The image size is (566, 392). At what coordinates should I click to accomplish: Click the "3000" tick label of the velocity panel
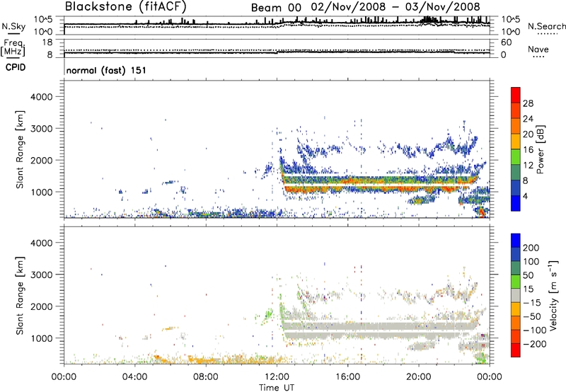(x=42, y=275)
